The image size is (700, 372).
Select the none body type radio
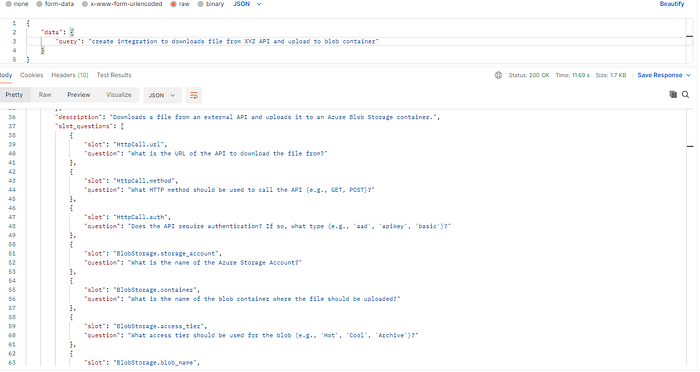tap(8, 4)
